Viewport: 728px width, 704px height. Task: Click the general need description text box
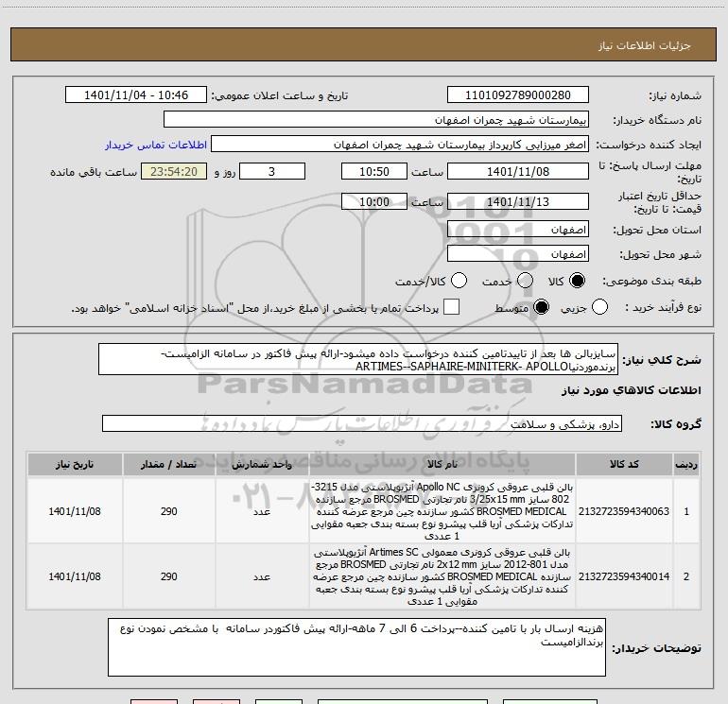coord(358,359)
